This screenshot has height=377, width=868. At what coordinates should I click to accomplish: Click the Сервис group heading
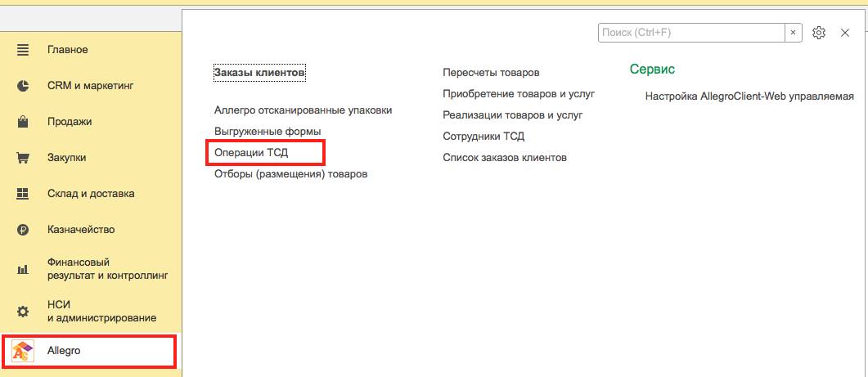(652, 70)
